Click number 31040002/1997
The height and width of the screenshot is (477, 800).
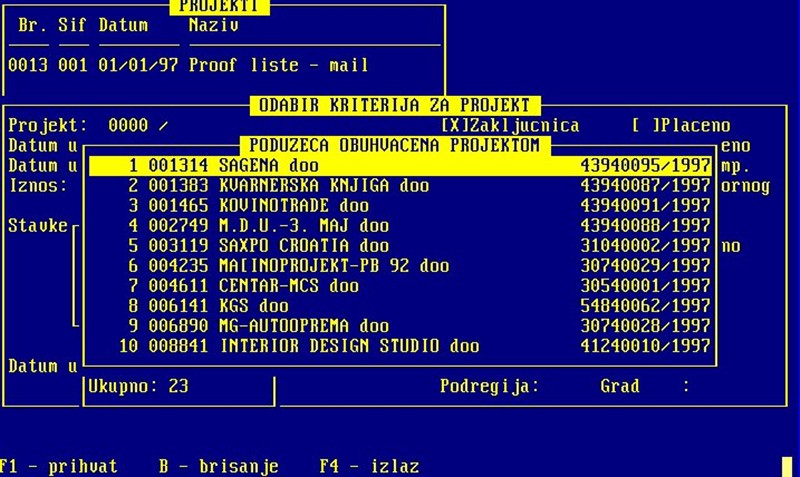pyautogui.click(x=645, y=246)
